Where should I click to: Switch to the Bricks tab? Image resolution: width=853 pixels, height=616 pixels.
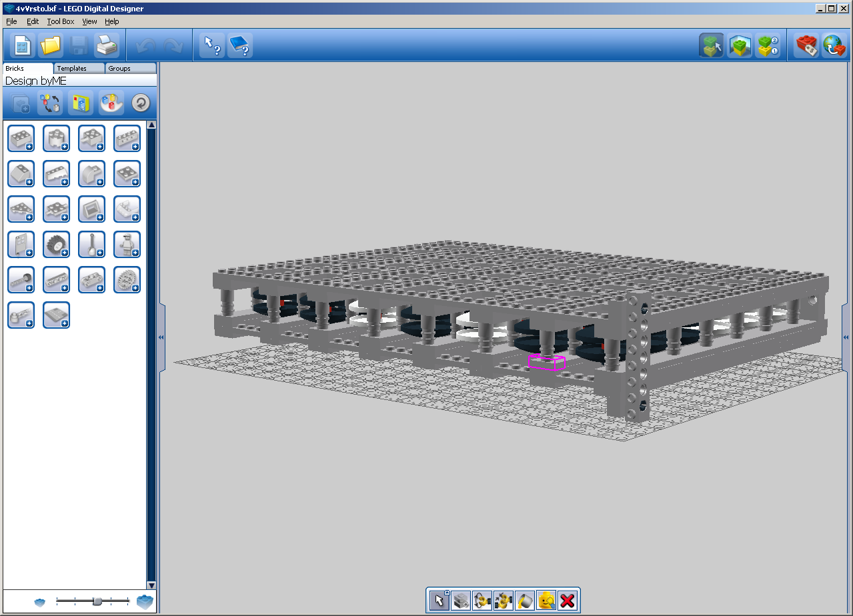(27, 68)
